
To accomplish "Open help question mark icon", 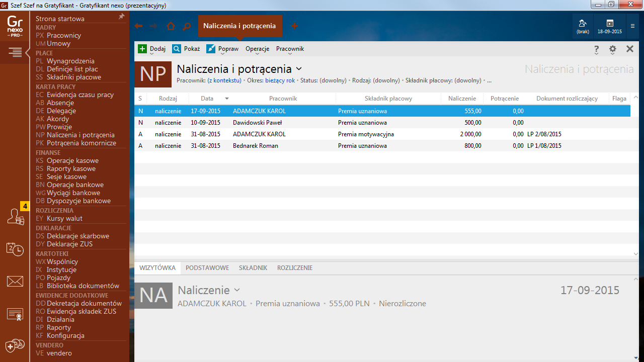I will click(x=596, y=49).
